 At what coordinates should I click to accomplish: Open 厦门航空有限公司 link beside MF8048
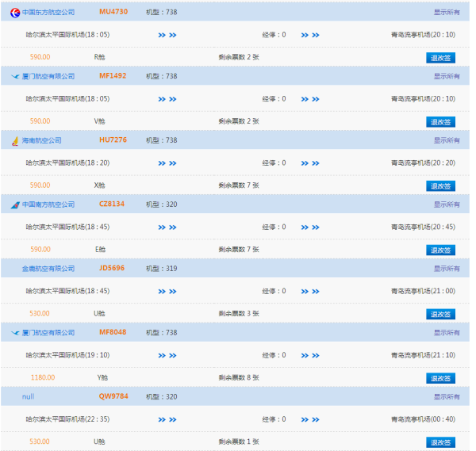[48, 333]
